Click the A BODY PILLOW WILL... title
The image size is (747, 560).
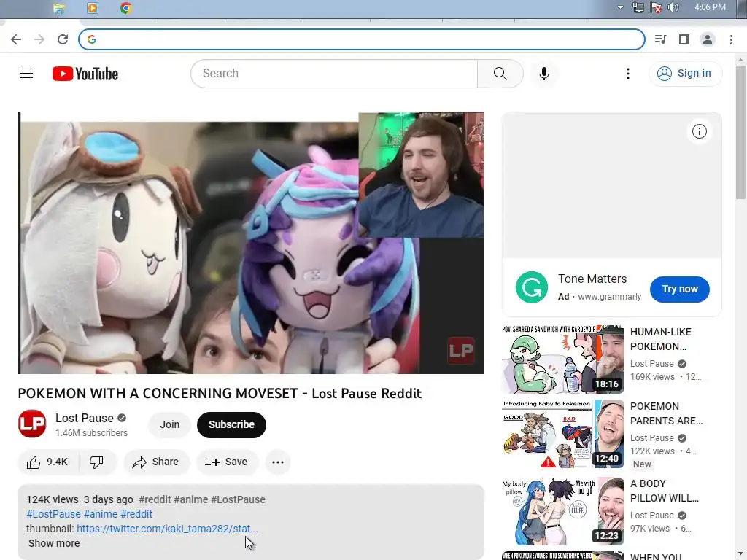tap(665, 491)
